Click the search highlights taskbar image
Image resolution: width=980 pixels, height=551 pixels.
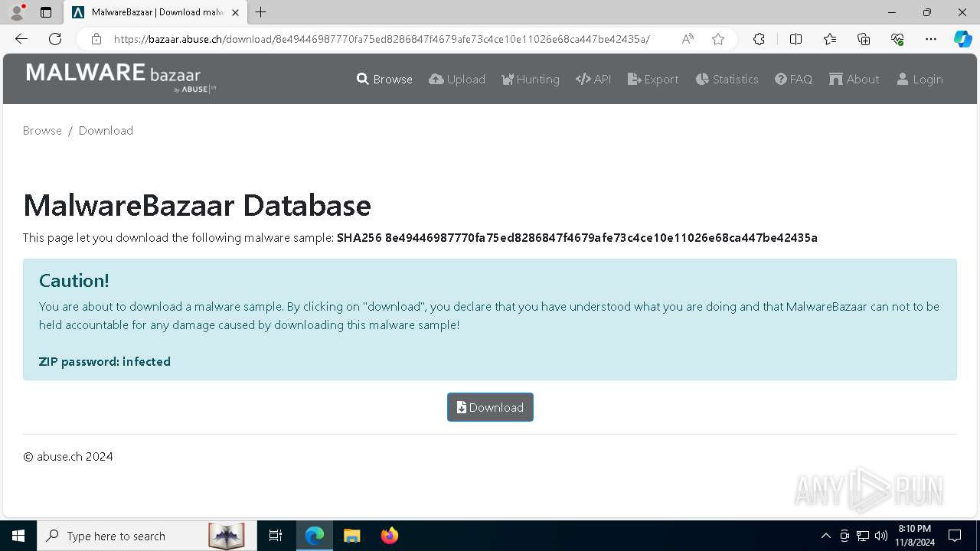[227, 536]
